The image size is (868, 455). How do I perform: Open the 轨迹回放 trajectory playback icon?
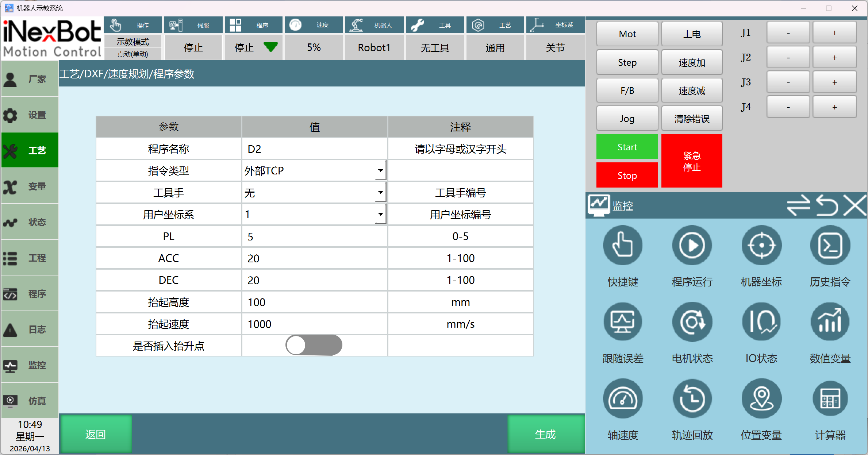(x=692, y=399)
